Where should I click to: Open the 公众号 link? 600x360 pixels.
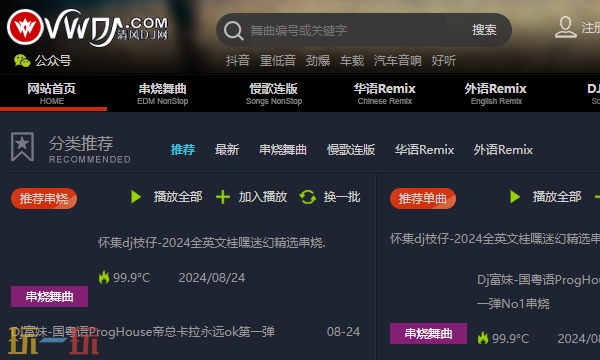53,61
